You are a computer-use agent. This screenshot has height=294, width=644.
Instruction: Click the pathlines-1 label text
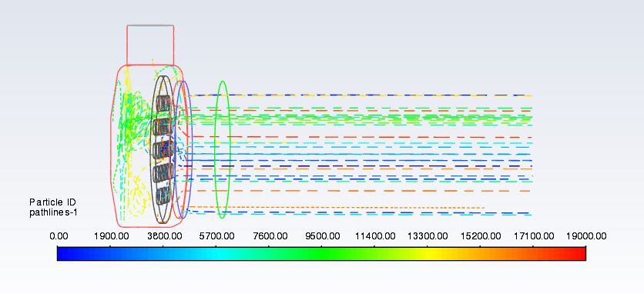tap(53, 212)
